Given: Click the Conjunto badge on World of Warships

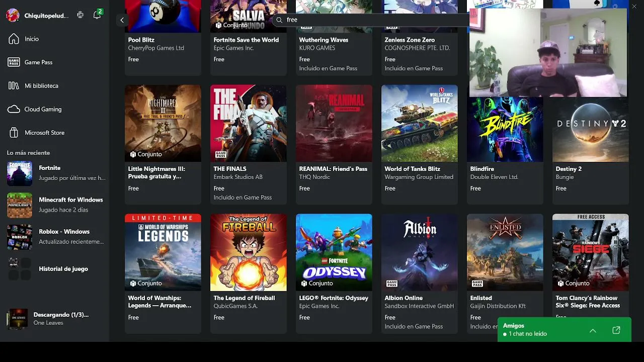Looking at the screenshot, I should point(146,284).
